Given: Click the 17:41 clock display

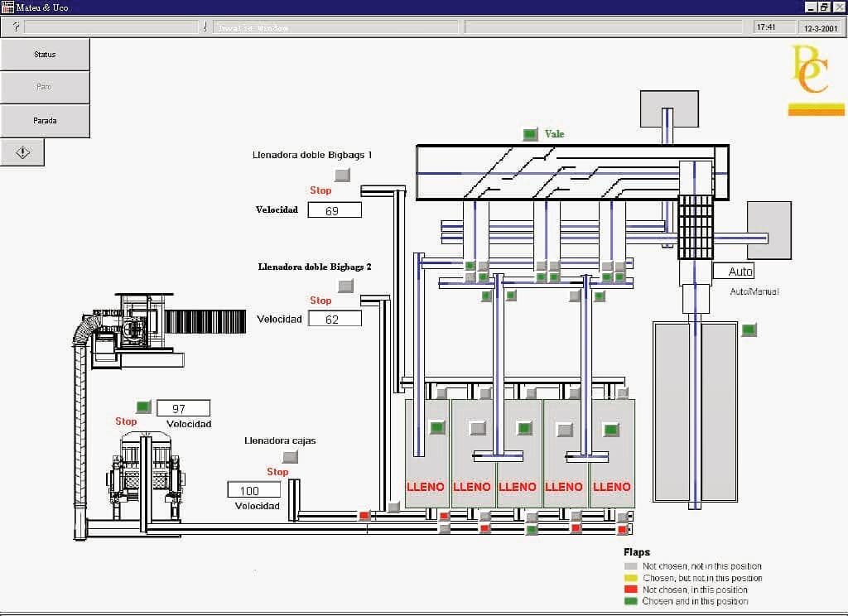Looking at the screenshot, I should (765, 27).
